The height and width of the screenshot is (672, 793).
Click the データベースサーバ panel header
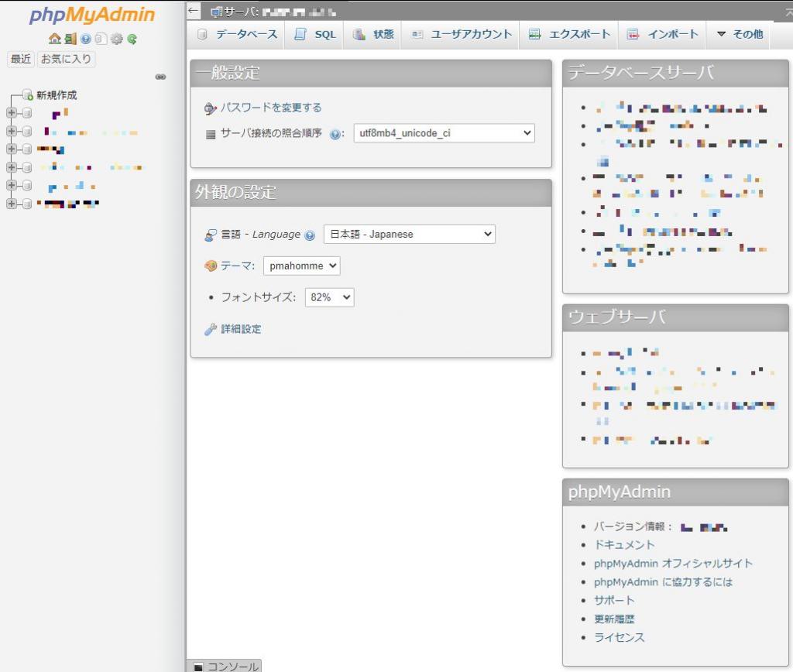(x=675, y=74)
